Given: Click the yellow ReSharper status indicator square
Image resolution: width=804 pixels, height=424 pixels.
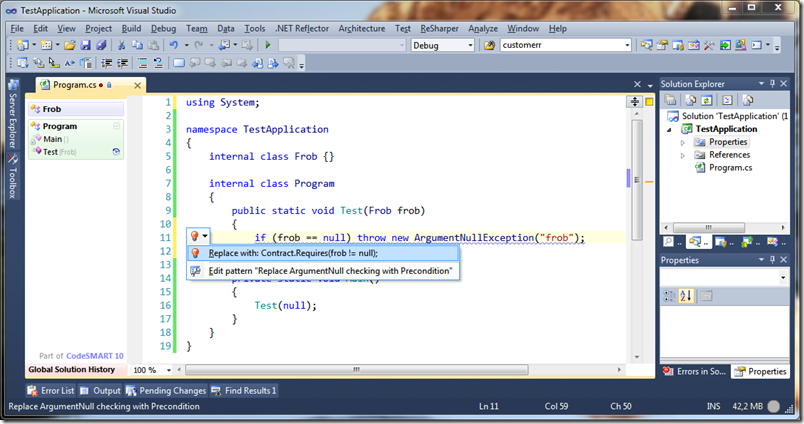Looking at the screenshot, I should pos(649,102).
